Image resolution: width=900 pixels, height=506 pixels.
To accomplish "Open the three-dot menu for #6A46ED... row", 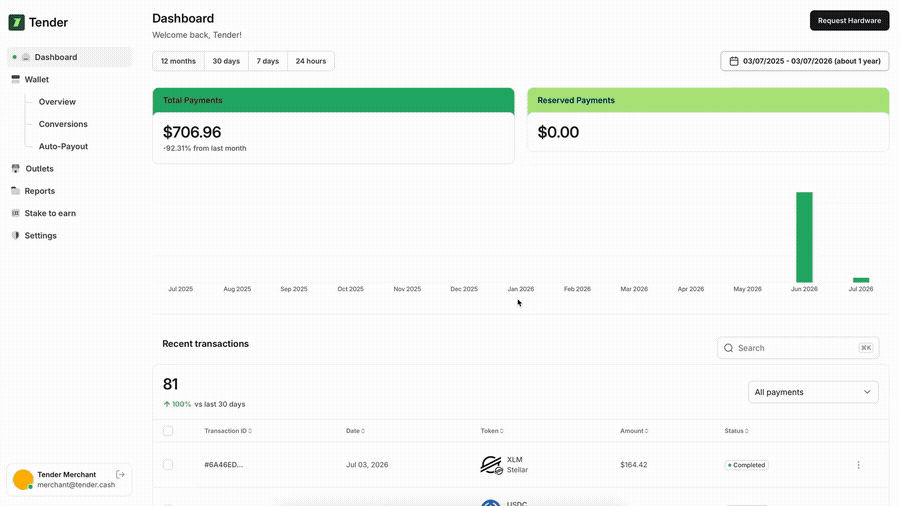I will tap(858, 465).
